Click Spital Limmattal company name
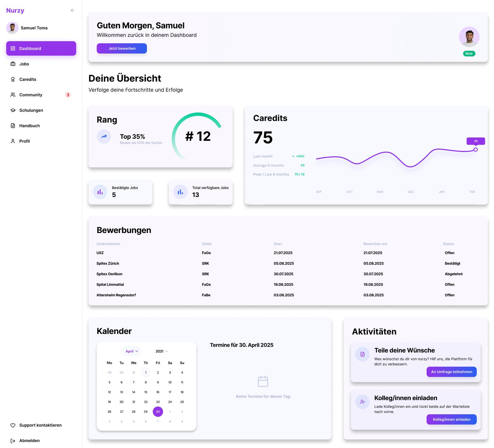494x448 pixels. coord(110,285)
